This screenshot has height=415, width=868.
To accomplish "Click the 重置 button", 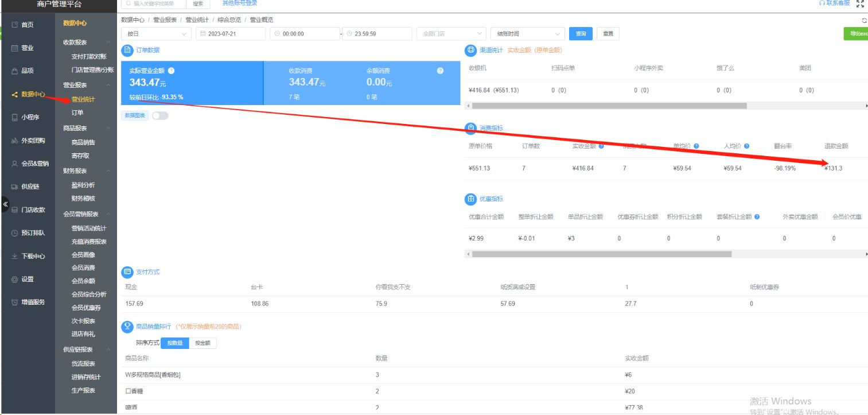I will click(x=608, y=34).
